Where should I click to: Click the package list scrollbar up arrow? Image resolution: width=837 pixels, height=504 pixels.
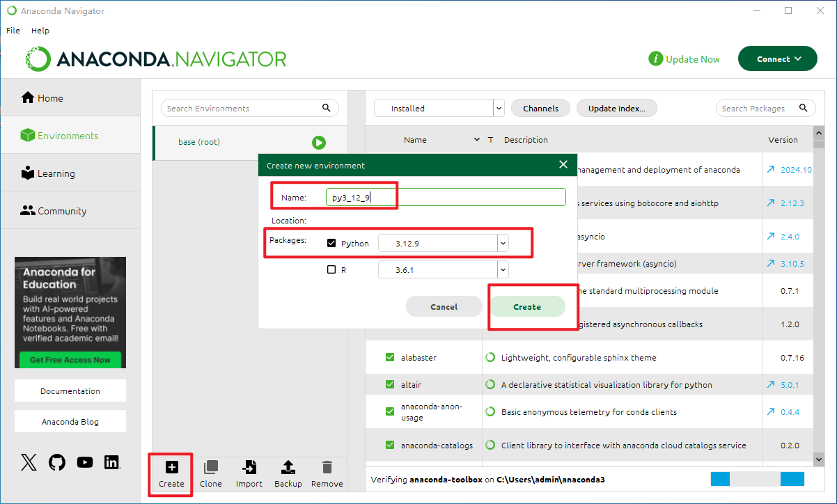(x=818, y=132)
